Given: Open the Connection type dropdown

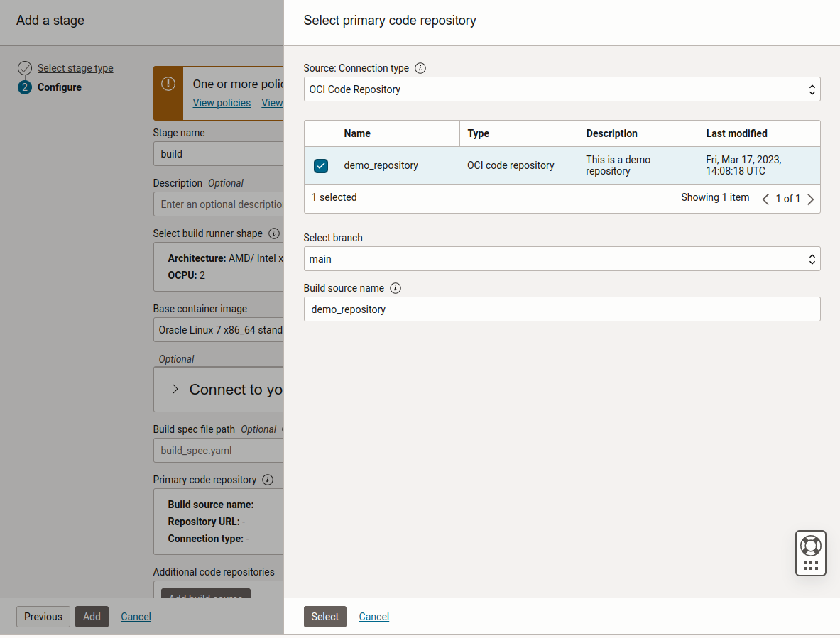Looking at the screenshot, I should coord(562,89).
